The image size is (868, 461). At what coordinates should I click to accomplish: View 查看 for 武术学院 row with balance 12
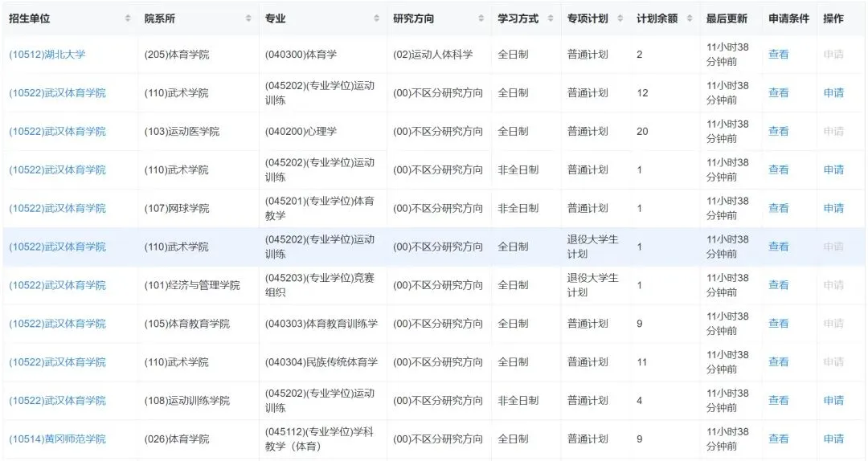click(778, 93)
